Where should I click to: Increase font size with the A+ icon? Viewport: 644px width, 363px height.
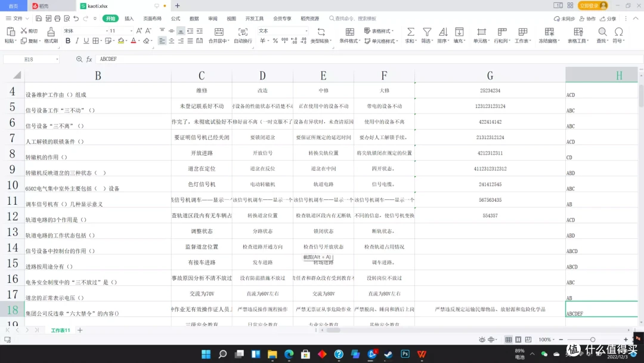point(139,31)
